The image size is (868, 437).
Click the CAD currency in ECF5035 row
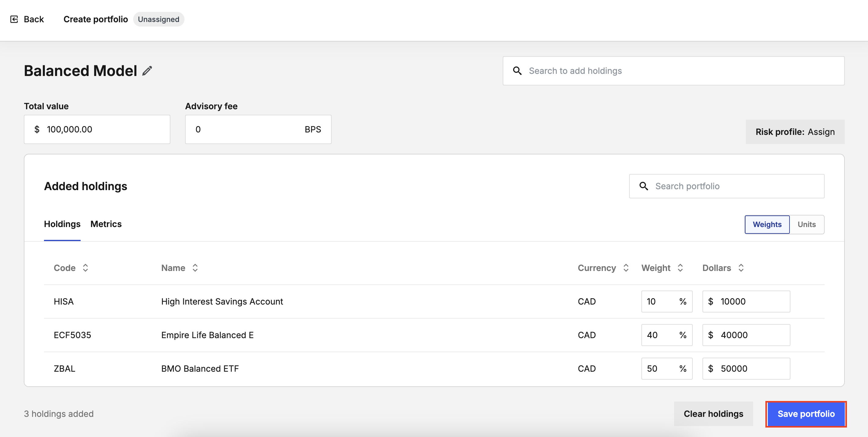pos(587,335)
